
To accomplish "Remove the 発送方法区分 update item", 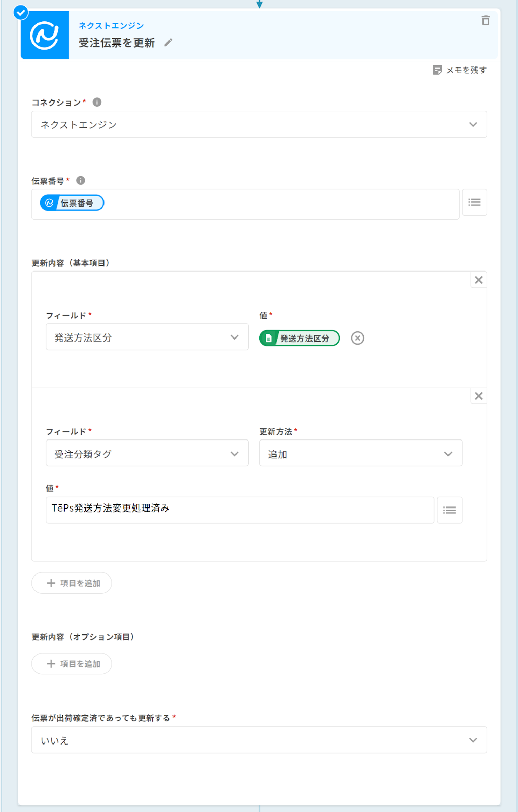I will [478, 280].
